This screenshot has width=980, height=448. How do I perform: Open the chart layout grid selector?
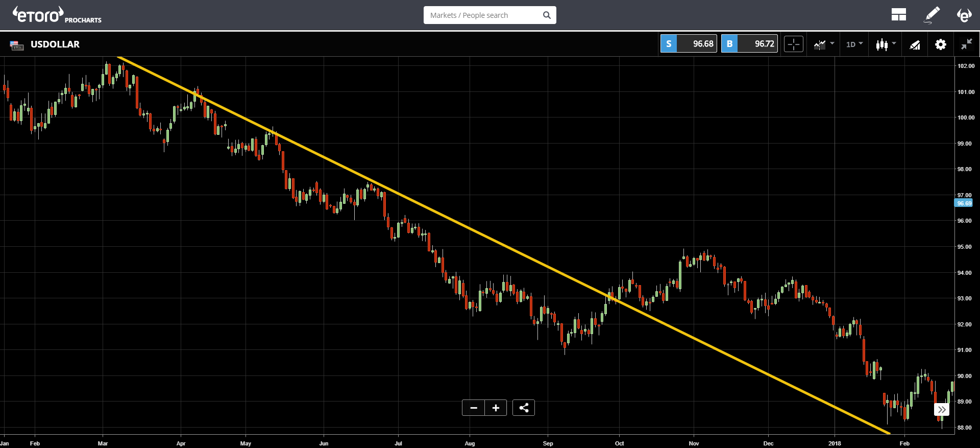pyautogui.click(x=898, y=15)
